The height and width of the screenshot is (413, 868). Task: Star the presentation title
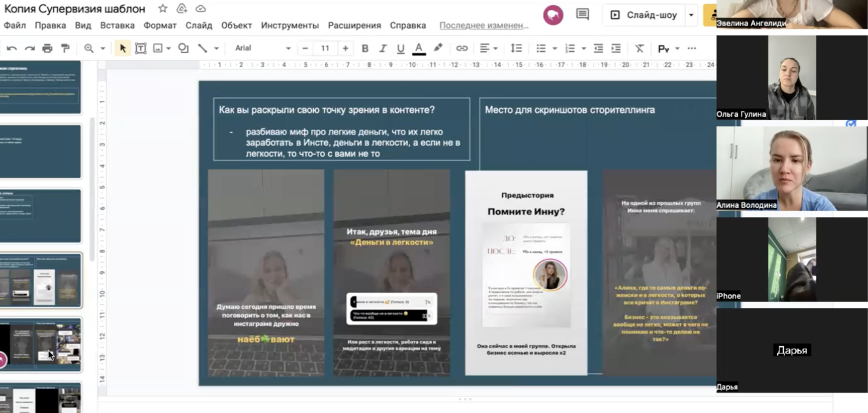[x=162, y=9]
